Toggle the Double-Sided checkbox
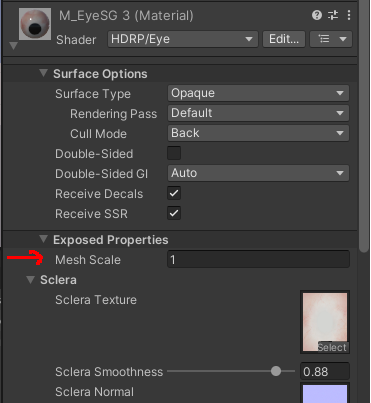This screenshot has width=371, height=403. point(174,153)
